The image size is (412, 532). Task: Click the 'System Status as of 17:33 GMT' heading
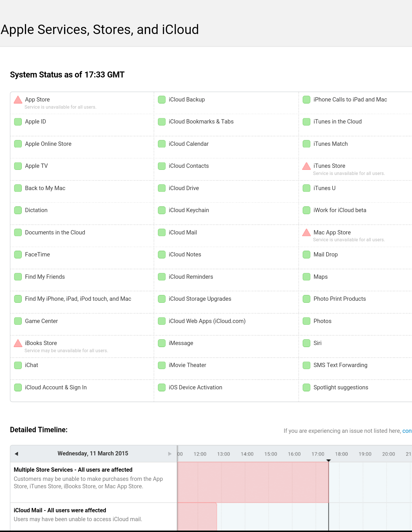pyautogui.click(x=67, y=75)
